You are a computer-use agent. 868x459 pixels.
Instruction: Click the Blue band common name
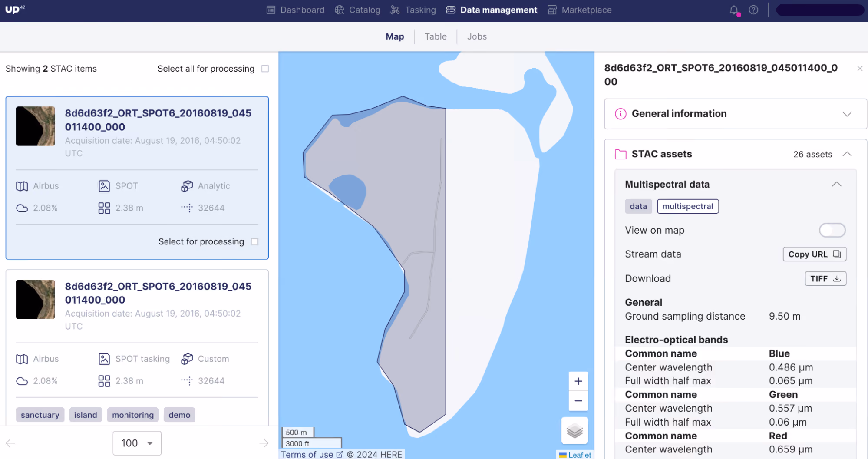pos(779,353)
